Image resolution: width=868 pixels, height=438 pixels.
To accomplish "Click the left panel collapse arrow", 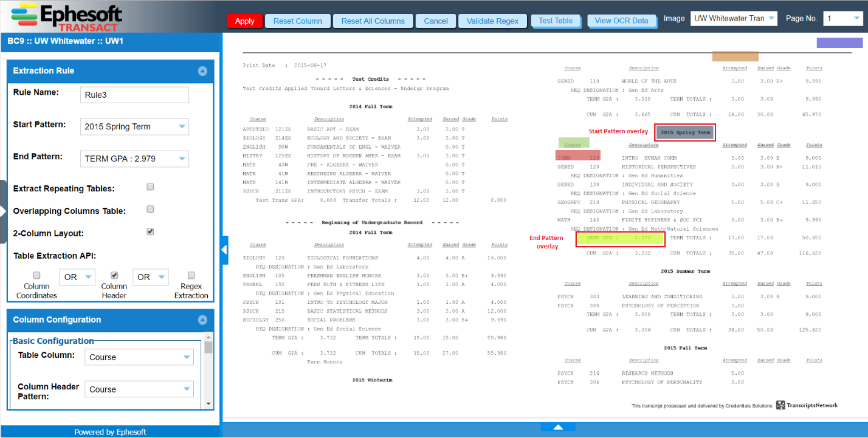I will [x=224, y=250].
